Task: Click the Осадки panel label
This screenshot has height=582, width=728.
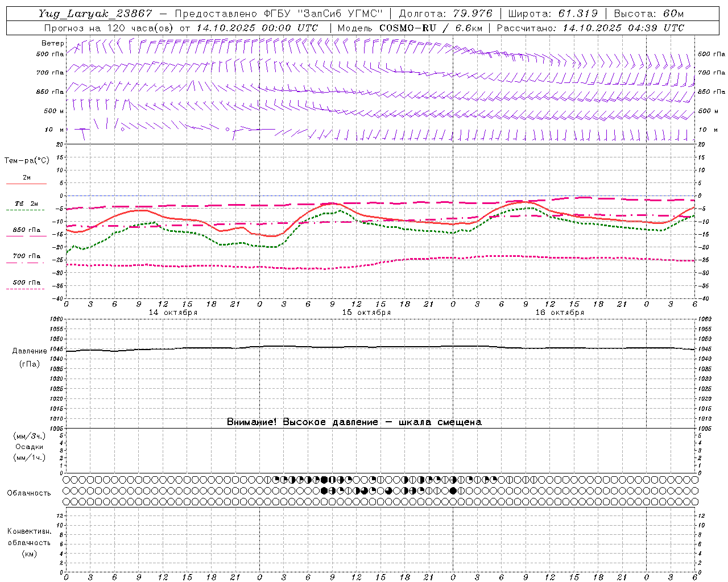Action: [x=29, y=447]
